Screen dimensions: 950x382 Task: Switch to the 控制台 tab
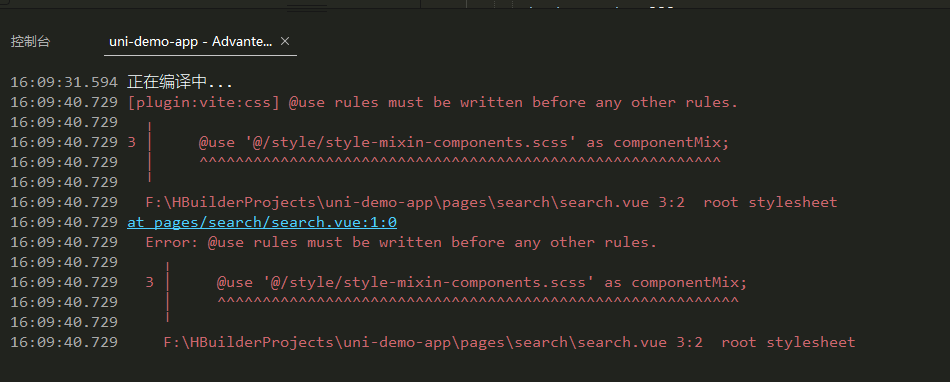pyautogui.click(x=30, y=42)
